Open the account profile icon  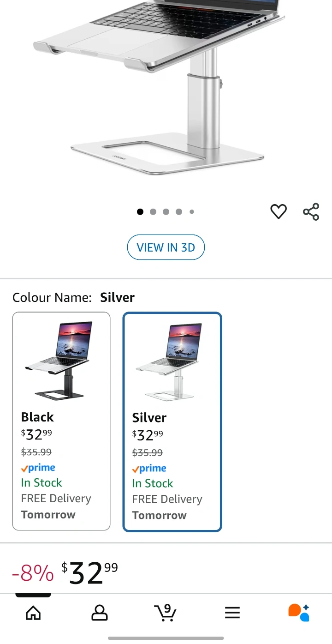click(x=99, y=613)
